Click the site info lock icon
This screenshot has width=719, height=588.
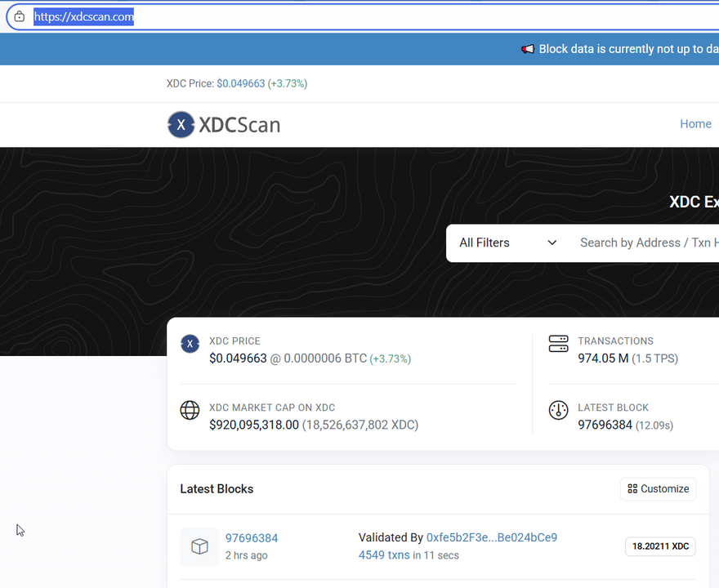20,16
